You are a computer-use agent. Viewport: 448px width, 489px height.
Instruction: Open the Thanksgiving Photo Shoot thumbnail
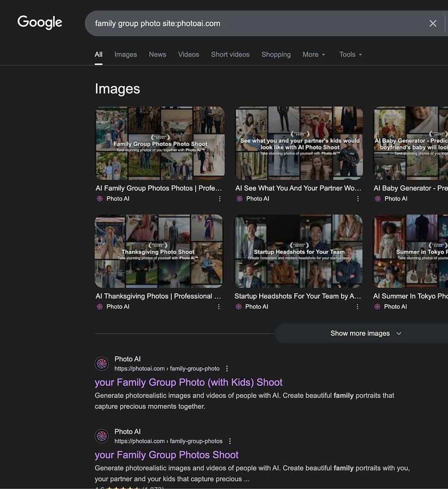click(x=158, y=251)
